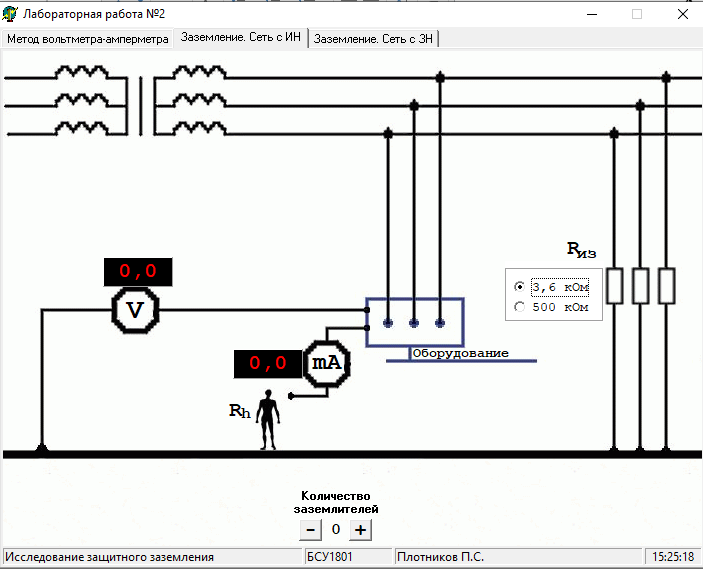Increase number of grounding electrodes with plus
Viewport: 703px width, 569px height.
click(x=360, y=530)
